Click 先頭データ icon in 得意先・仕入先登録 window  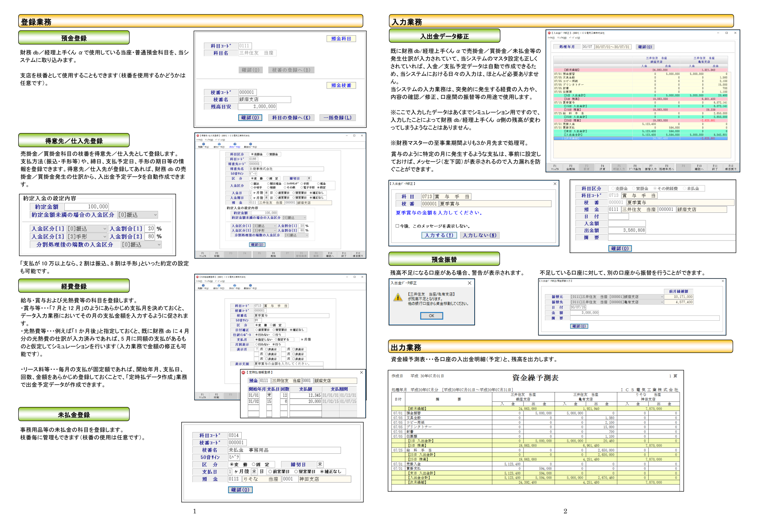[203, 144]
